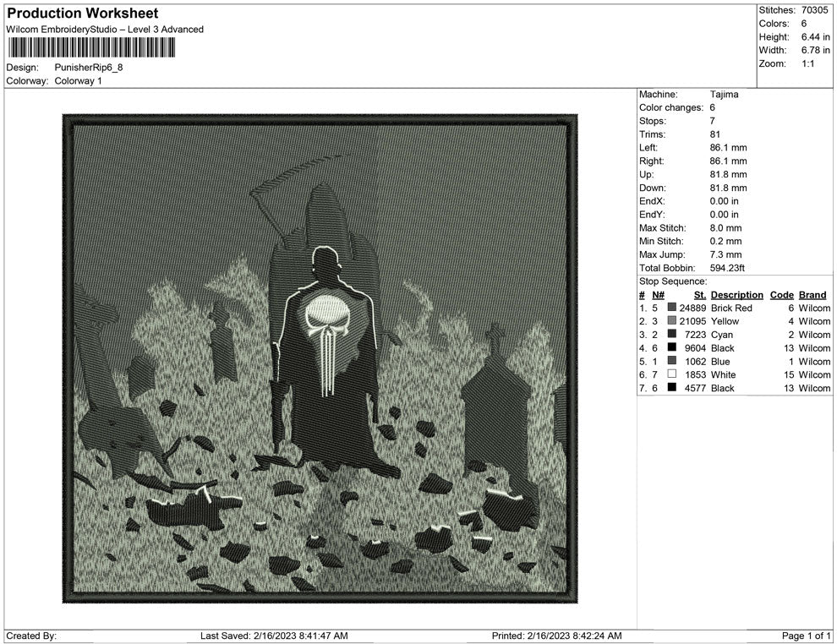Image resolution: width=837 pixels, height=644 pixels.
Task: Click the 'White' description text
Action: point(724,374)
